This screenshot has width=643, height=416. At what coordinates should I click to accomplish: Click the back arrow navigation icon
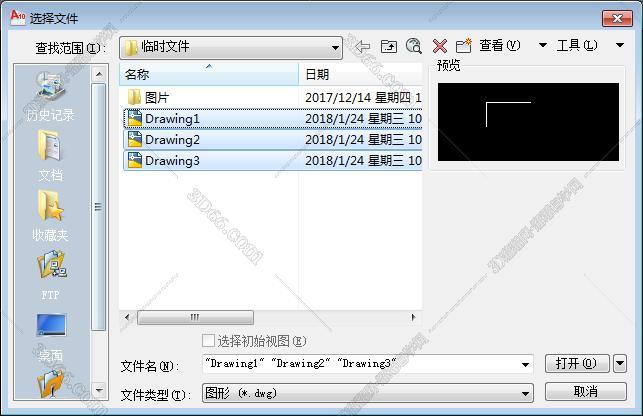point(363,46)
